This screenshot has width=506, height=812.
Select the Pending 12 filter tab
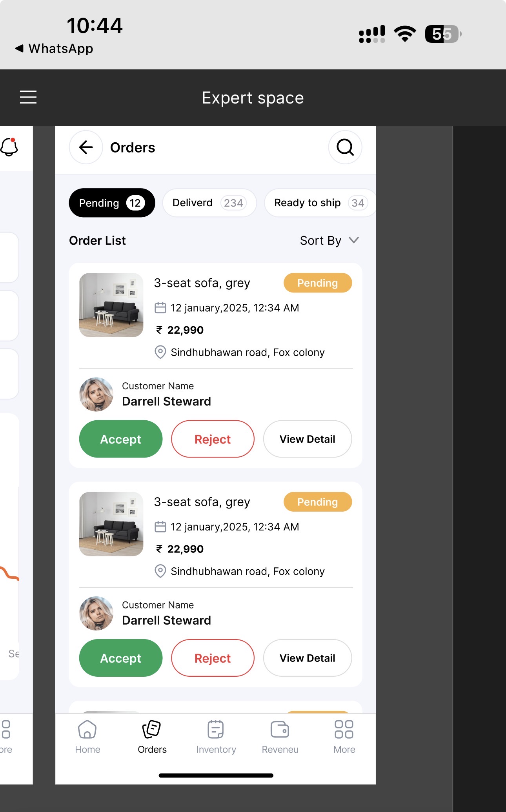tap(112, 203)
